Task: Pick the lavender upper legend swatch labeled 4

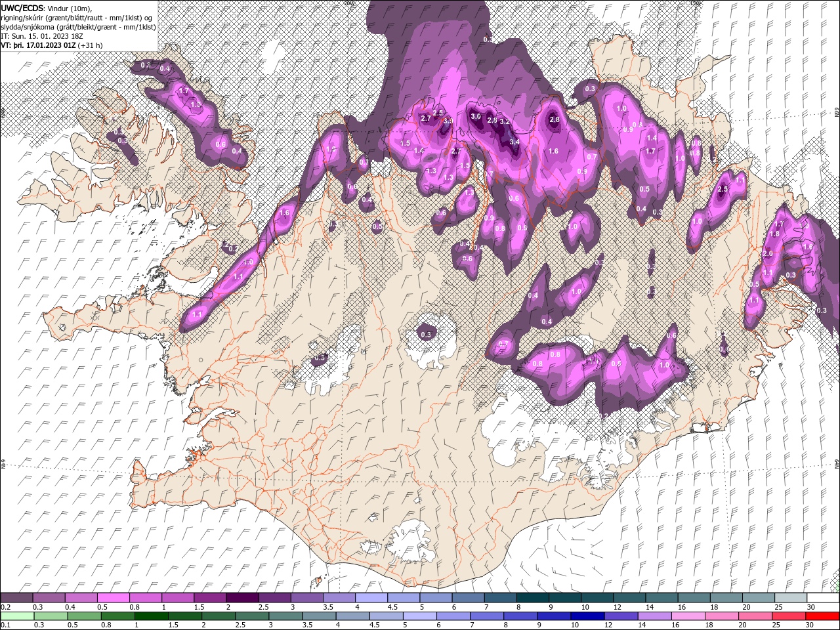Action: 370,598
